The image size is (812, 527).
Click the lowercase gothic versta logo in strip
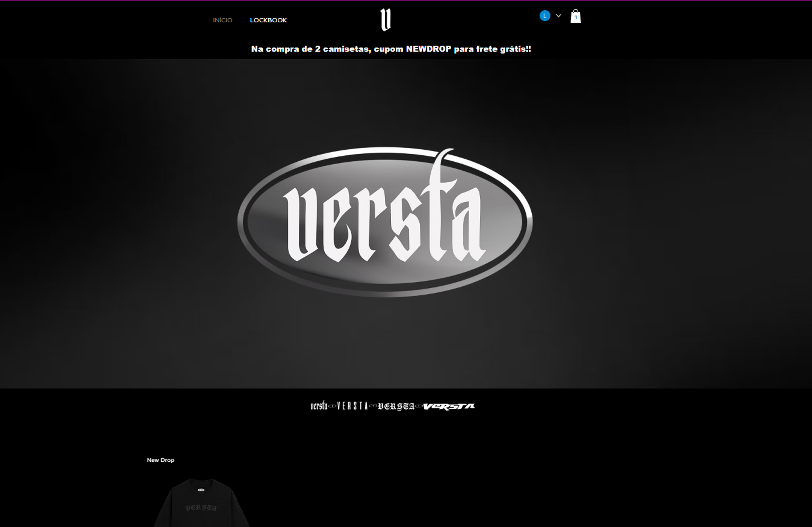coord(319,406)
